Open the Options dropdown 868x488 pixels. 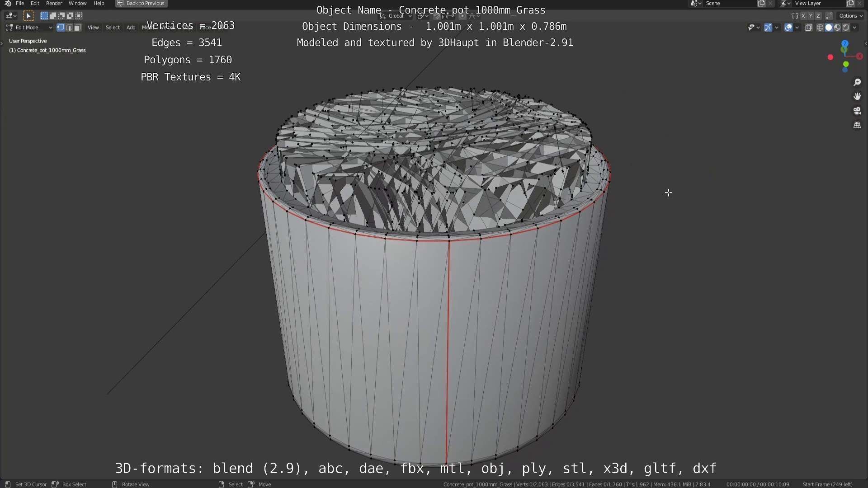point(851,16)
